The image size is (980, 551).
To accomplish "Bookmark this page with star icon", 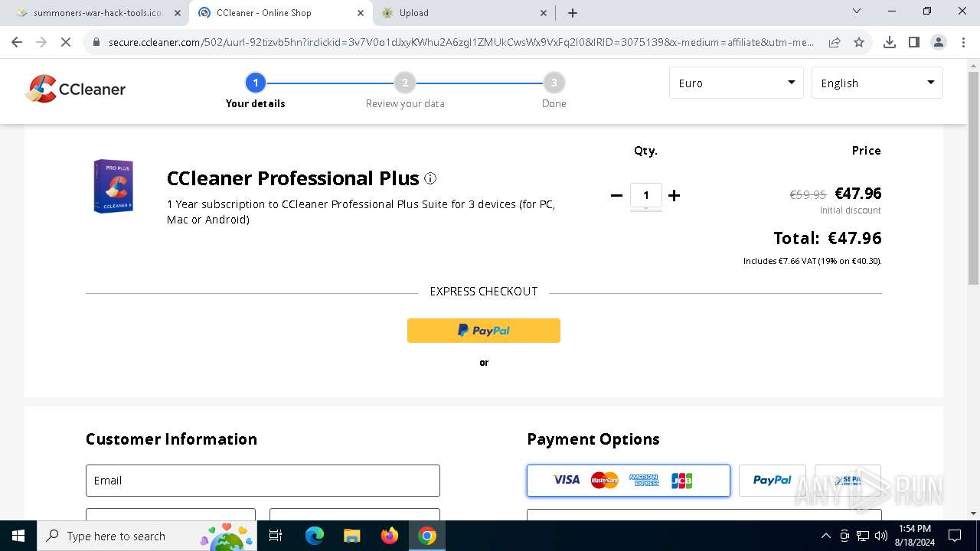I will pos(859,42).
